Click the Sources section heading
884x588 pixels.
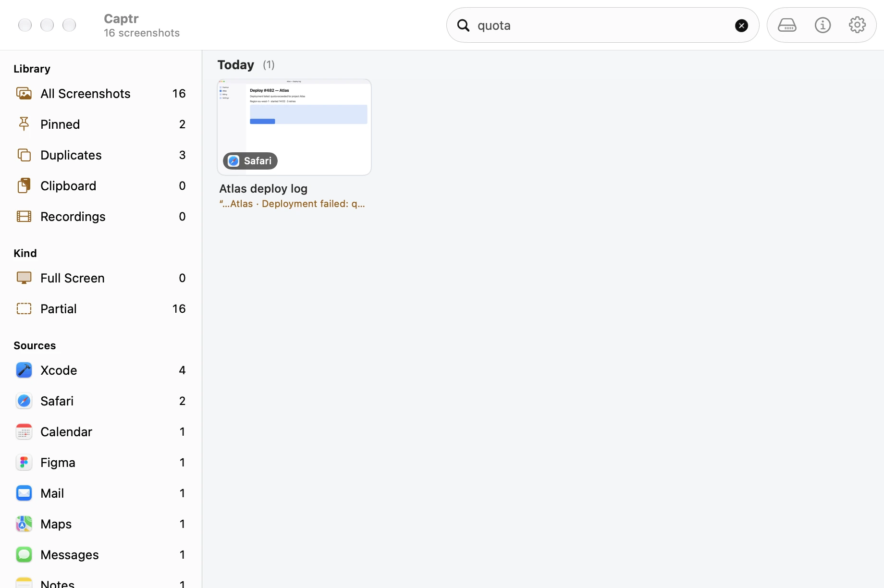coord(35,345)
